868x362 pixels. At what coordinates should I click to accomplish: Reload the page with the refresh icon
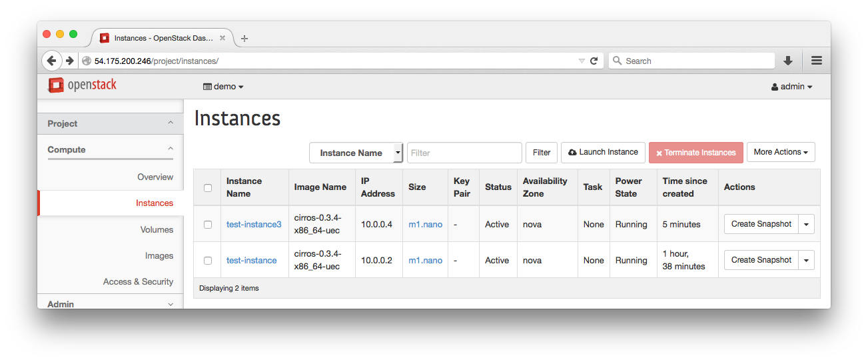tap(594, 61)
